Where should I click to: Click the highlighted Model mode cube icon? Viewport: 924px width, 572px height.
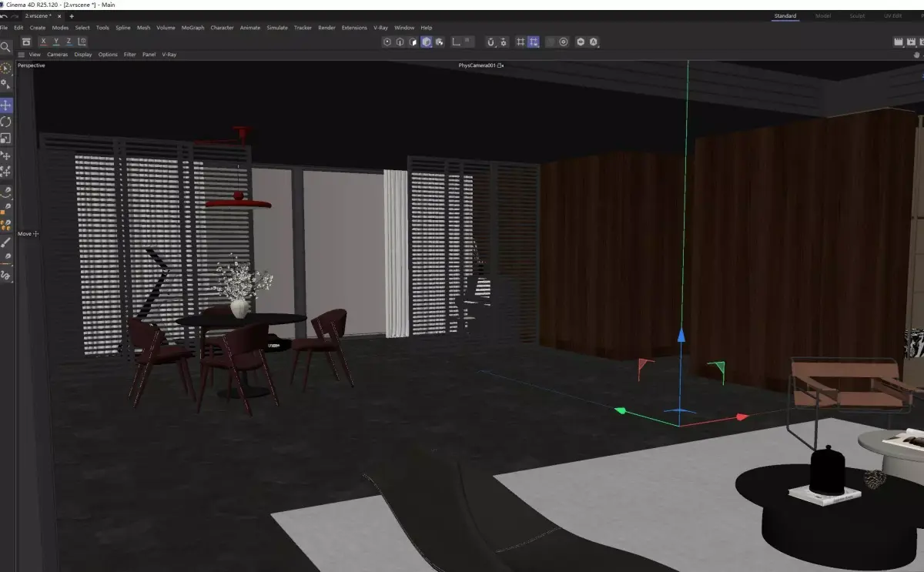pos(426,42)
